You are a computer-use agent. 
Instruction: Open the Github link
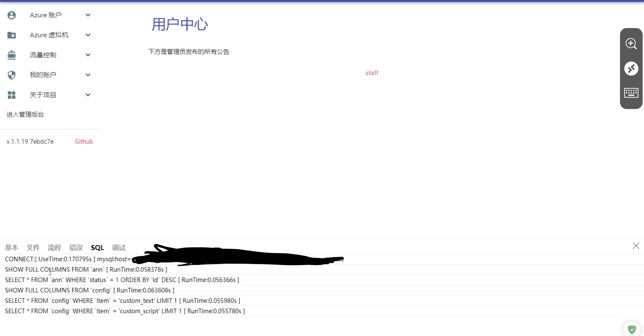click(x=84, y=141)
